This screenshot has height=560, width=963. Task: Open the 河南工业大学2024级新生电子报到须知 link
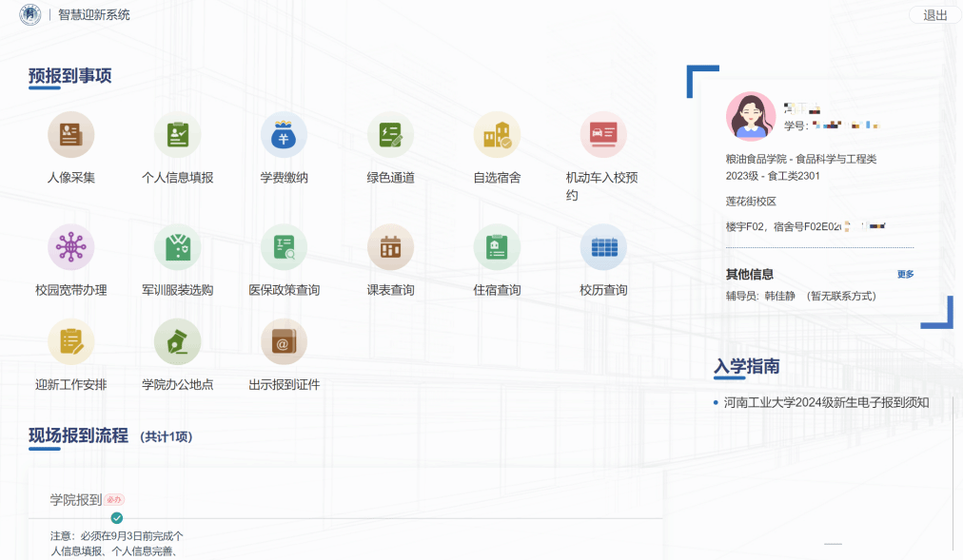[826, 402]
